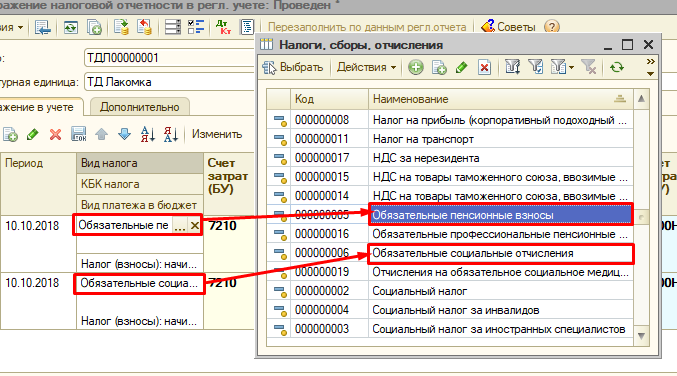Click the save OK diskette icon

tap(79, 134)
